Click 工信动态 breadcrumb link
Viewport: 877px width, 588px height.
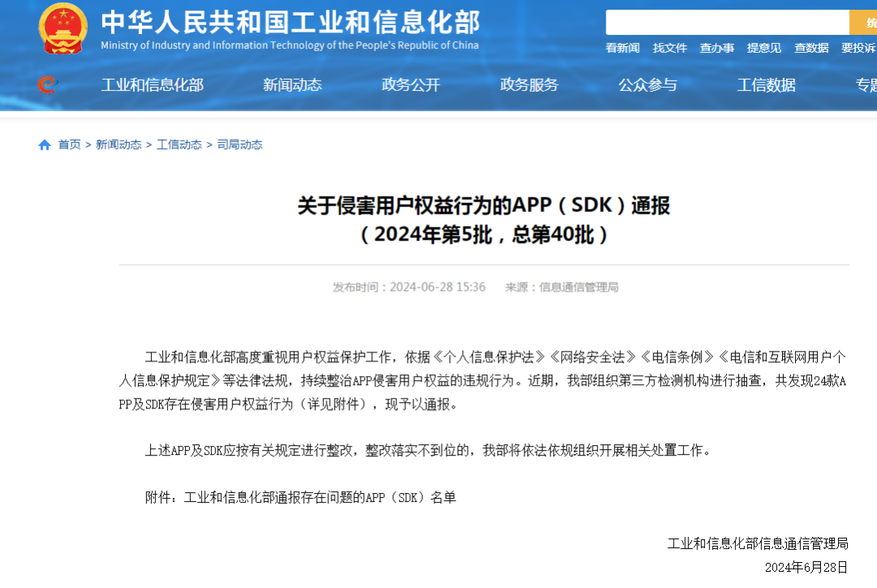click(179, 145)
